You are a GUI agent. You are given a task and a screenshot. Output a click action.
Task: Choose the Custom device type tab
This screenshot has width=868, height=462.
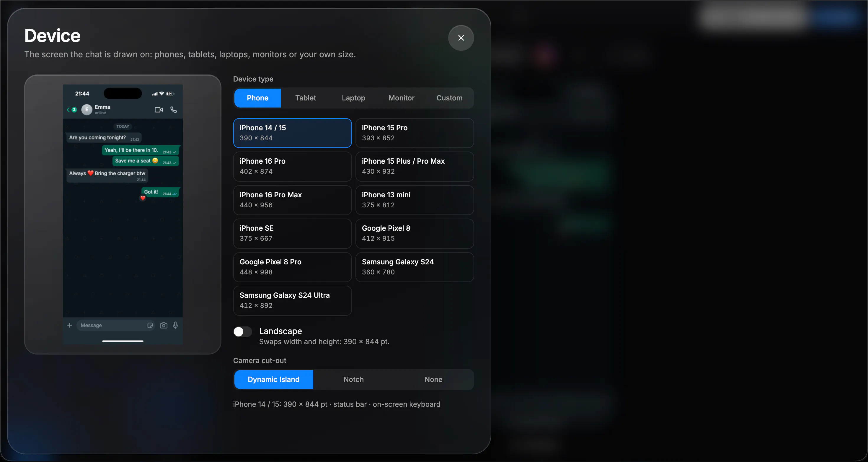pos(449,98)
